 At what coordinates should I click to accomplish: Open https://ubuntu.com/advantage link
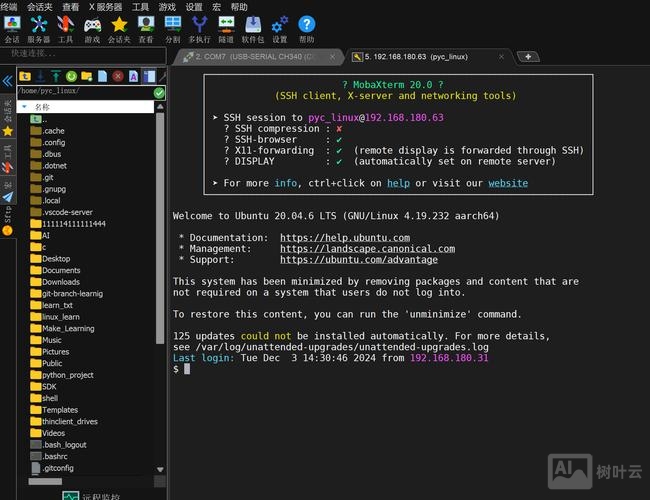click(x=359, y=260)
